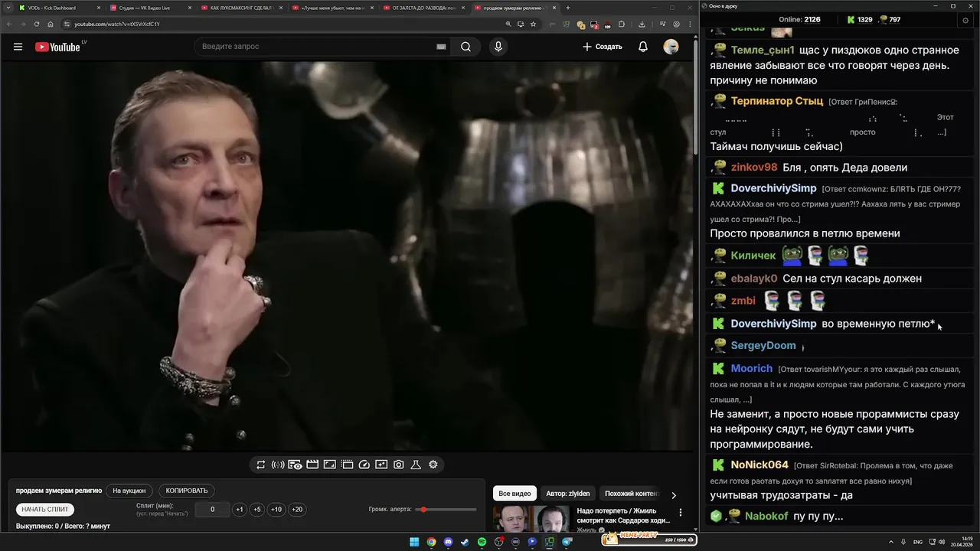Switch to «Лучше меня убьют tab

(x=331, y=8)
